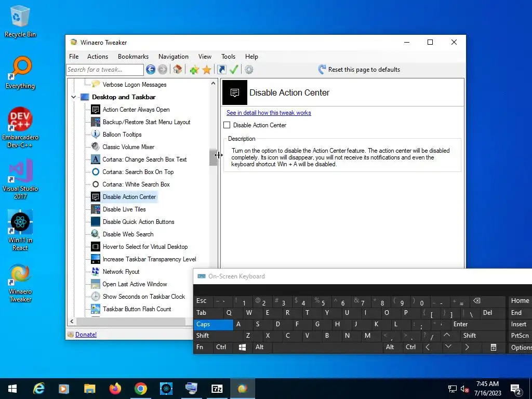Select Backup/Restore Start Menu Layout item
The width and height of the screenshot is (532, 399).
146,122
